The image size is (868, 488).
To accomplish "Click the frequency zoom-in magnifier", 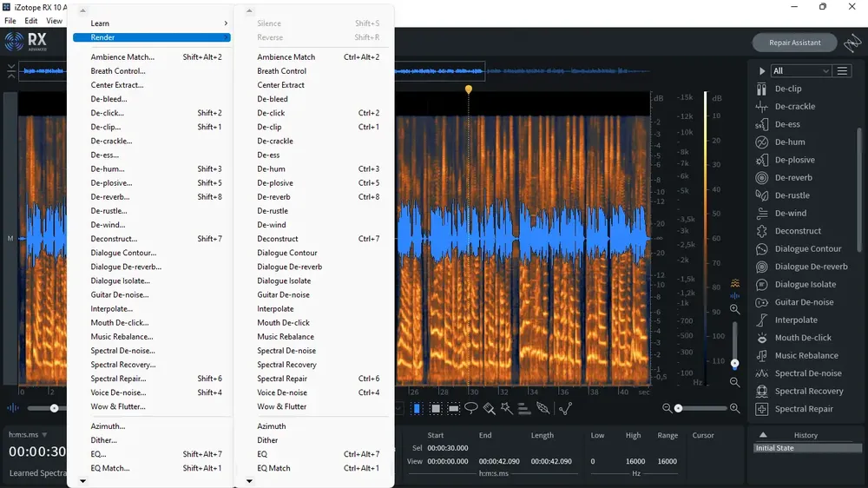I will (734, 309).
